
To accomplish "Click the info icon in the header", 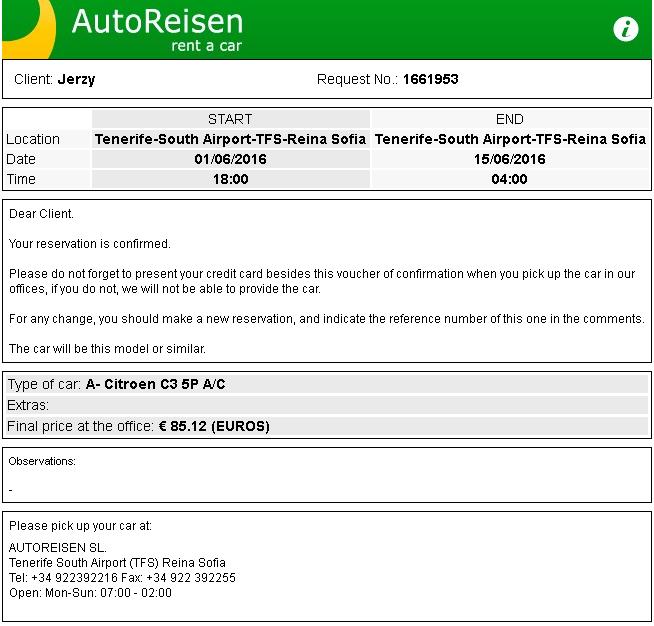I will pos(626,29).
